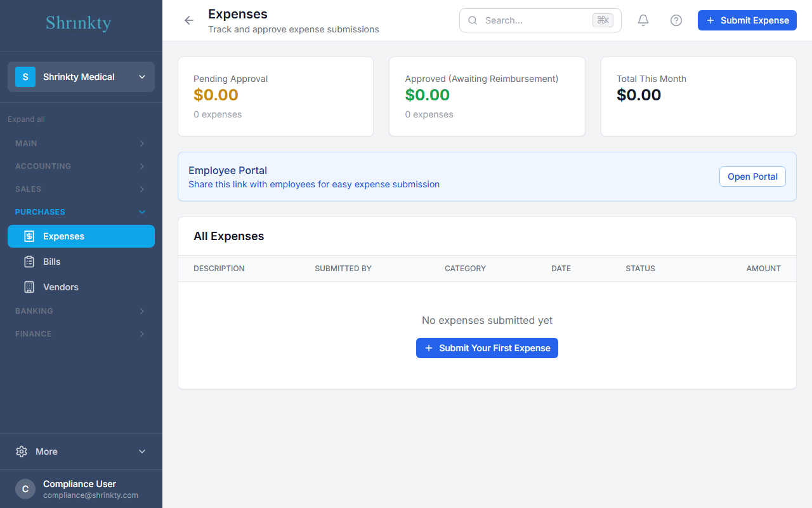
Task: Click the All Expenses heading
Action: click(229, 236)
